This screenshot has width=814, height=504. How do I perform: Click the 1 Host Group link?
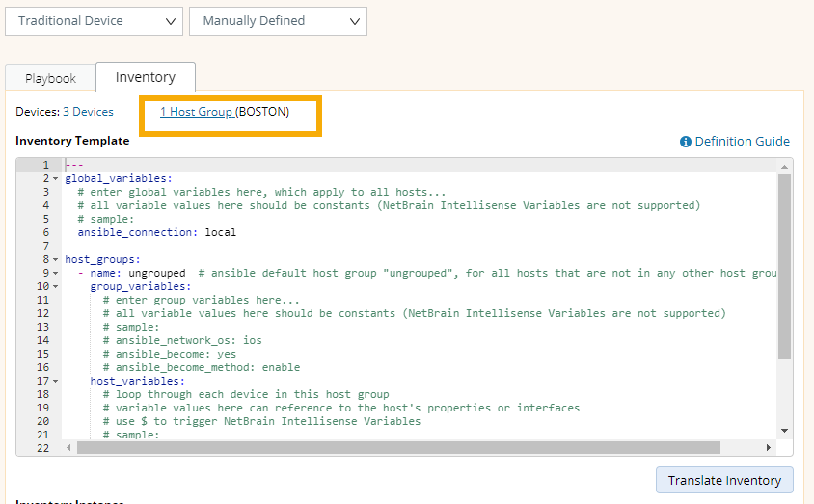click(x=197, y=112)
